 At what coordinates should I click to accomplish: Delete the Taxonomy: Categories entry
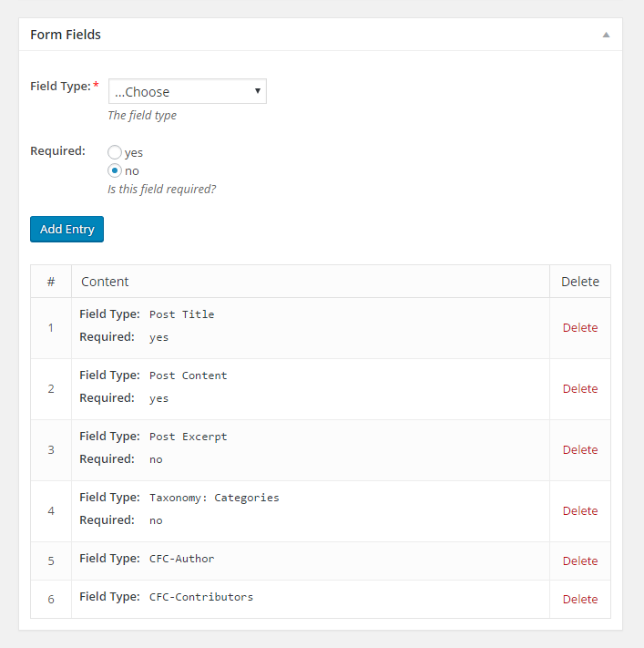coord(579,510)
